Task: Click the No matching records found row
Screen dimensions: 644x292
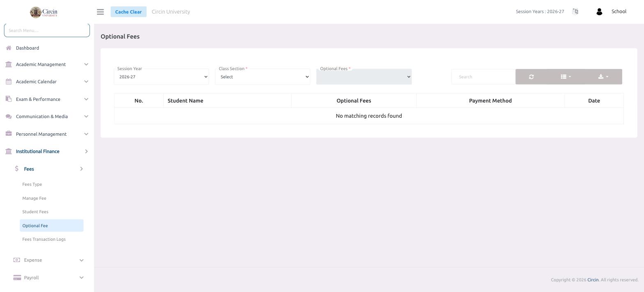Action: [369, 116]
